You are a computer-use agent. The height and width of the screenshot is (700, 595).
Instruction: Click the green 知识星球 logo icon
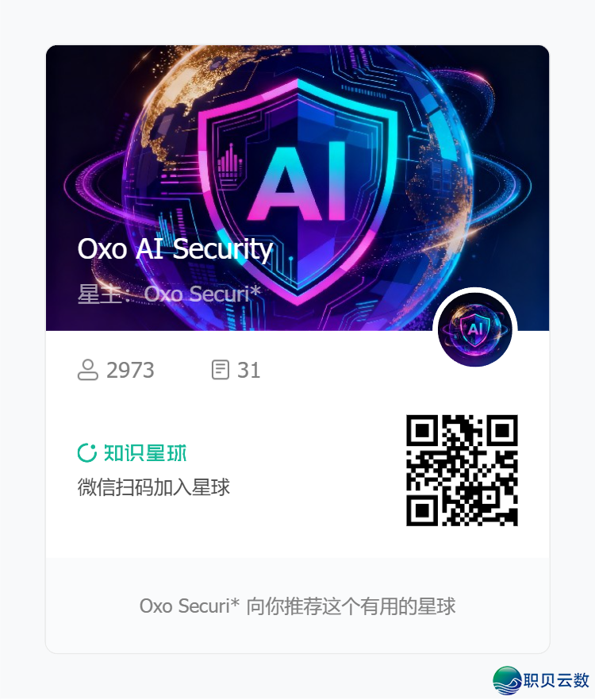click(x=87, y=452)
